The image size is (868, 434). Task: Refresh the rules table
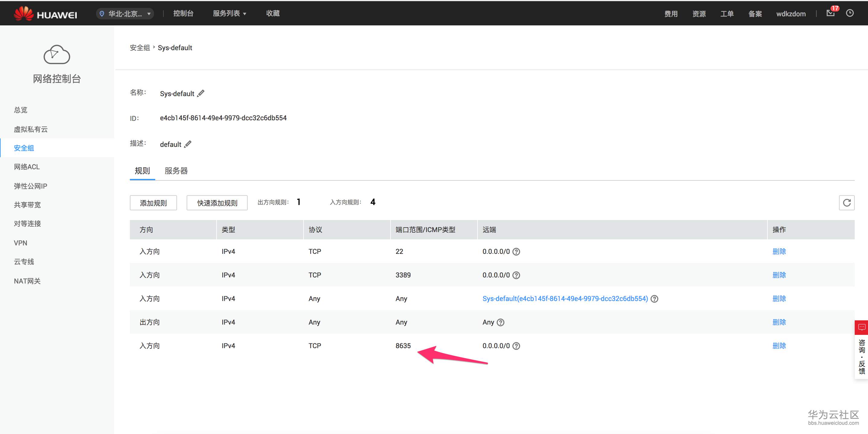[x=847, y=203]
